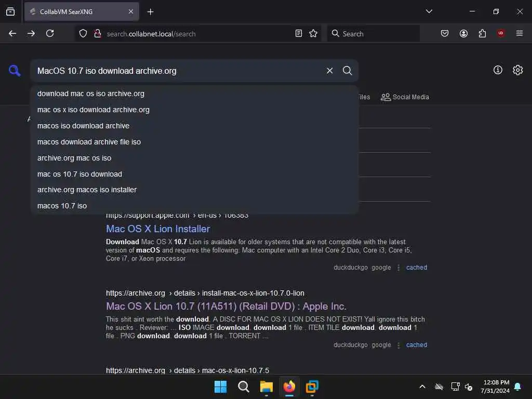Select suggestion 'macos download archive file iso'
The height and width of the screenshot is (399, 532).
194,142
